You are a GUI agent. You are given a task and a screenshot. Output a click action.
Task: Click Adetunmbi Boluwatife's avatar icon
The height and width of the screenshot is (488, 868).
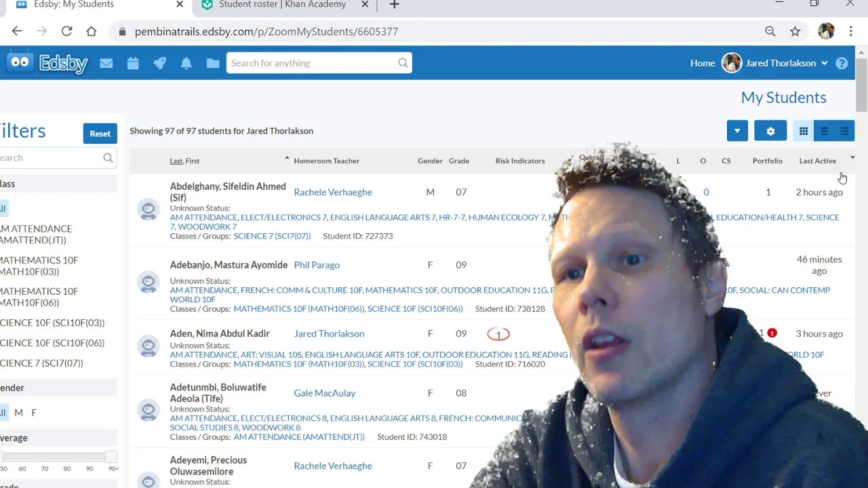[148, 410]
